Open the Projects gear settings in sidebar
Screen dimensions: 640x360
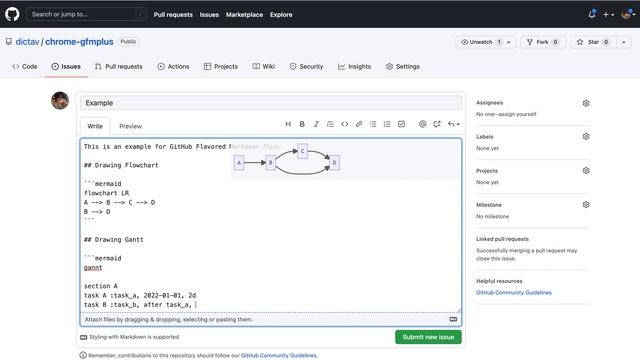pyautogui.click(x=586, y=171)
